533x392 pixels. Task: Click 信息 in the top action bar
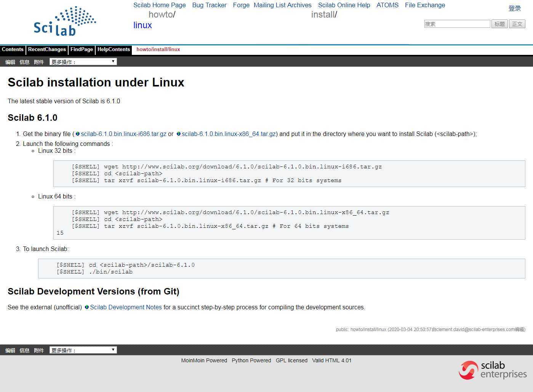(24, 62)
